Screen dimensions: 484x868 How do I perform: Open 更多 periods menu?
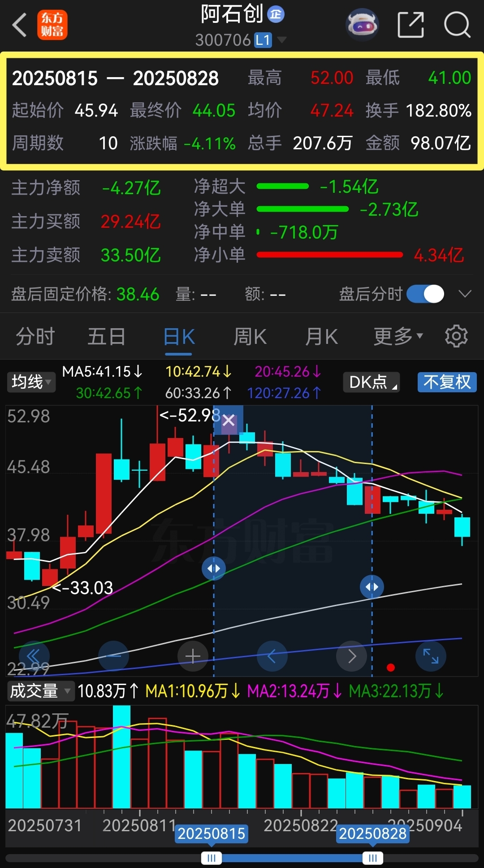pos(398,336)
